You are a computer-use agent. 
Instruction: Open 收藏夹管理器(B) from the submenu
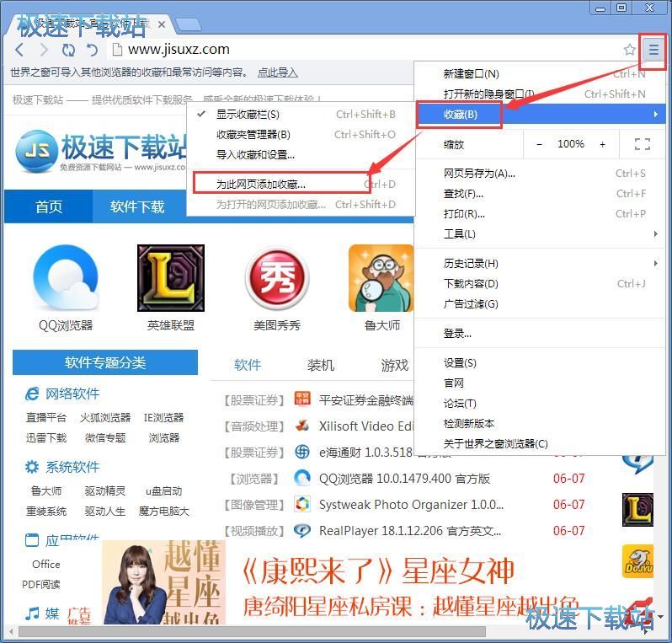coord(301,135)
